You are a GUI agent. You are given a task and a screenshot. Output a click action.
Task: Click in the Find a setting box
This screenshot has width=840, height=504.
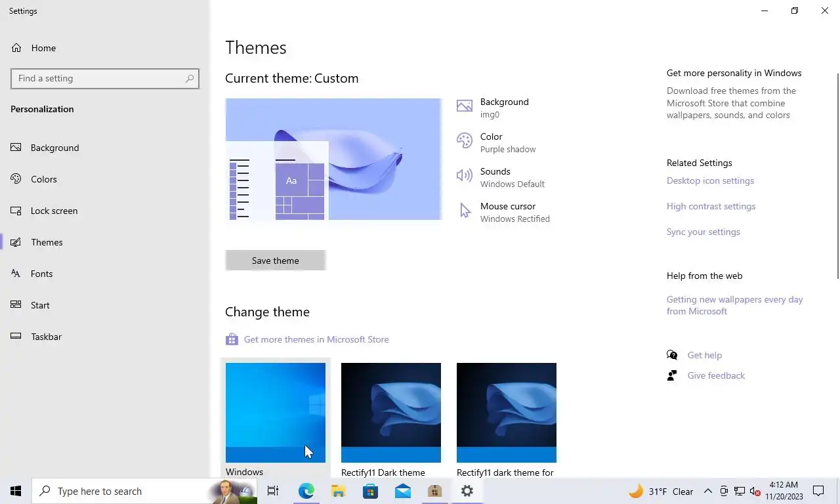(105, 78)
